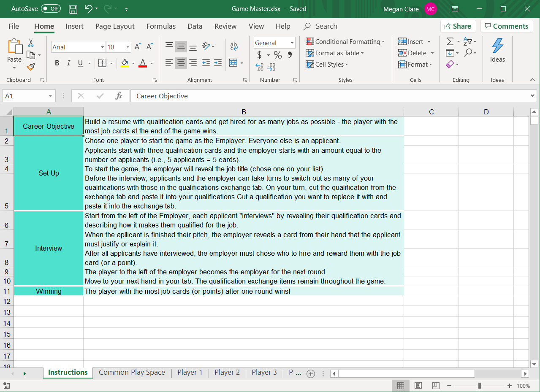Click the Cut scissors icon

(31, 43)
